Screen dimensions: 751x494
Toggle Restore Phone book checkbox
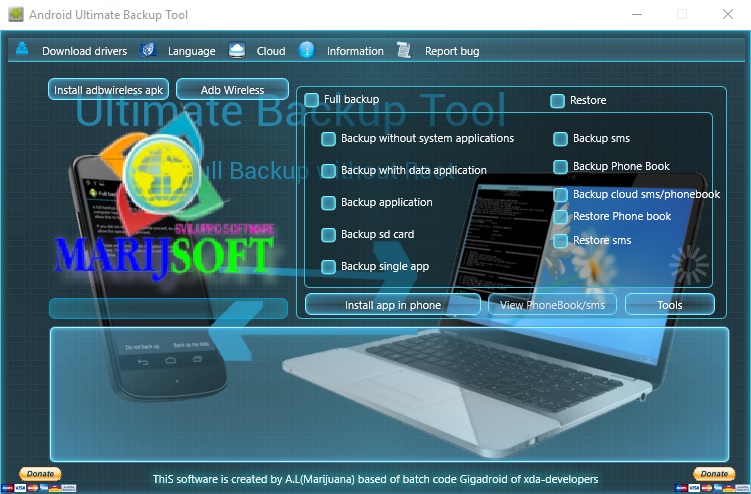[560, 217]
